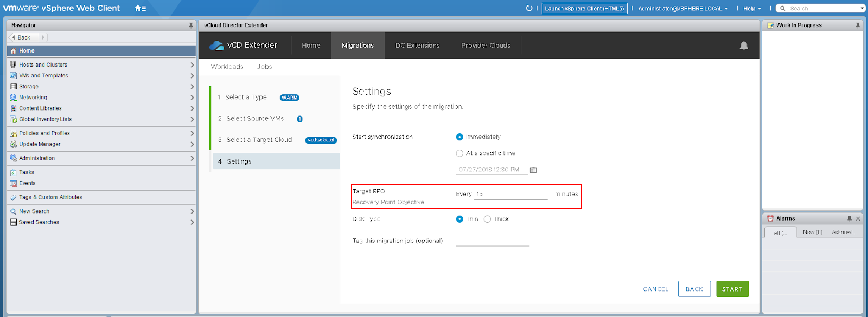Expand Content Libraries chevron

(x=192, y=108)
